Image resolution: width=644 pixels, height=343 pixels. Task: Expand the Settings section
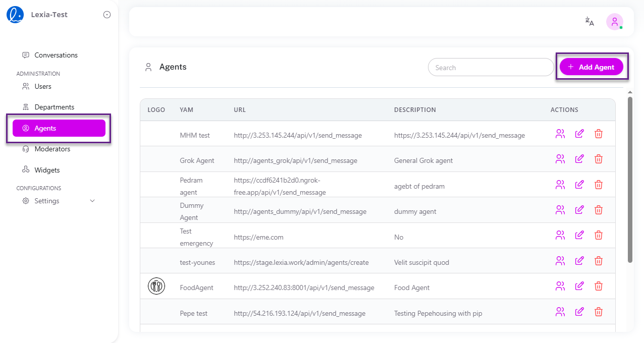point(46,201)
